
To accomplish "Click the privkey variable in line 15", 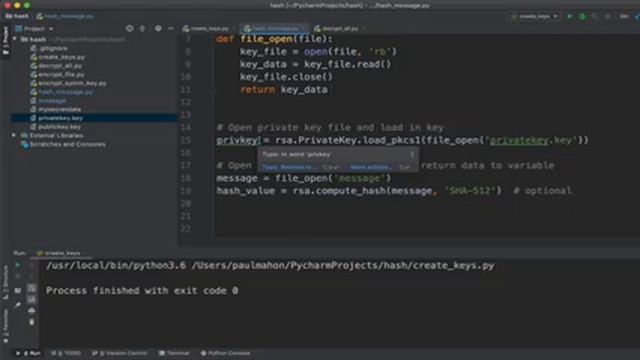I will (x=237, y=140).
